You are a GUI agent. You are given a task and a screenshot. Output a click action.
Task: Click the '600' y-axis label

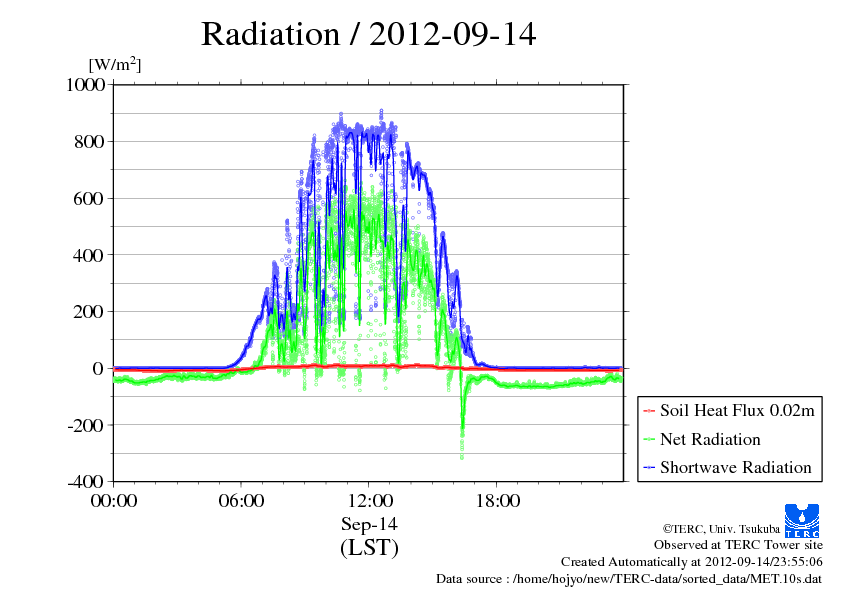(89, 199)
